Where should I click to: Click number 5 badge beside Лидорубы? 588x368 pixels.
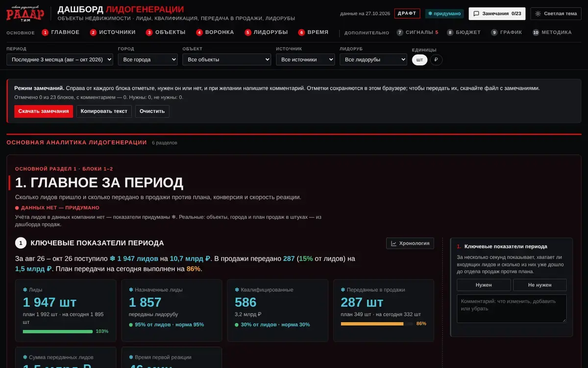[248, 32]
